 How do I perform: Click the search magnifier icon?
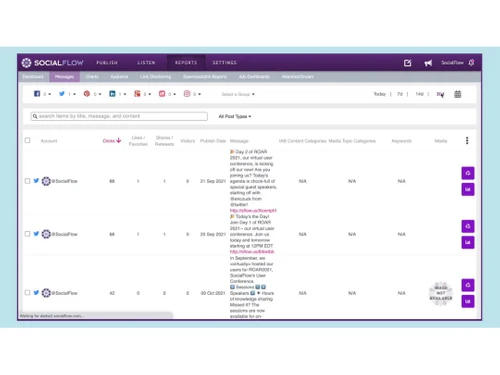(35, 116)
